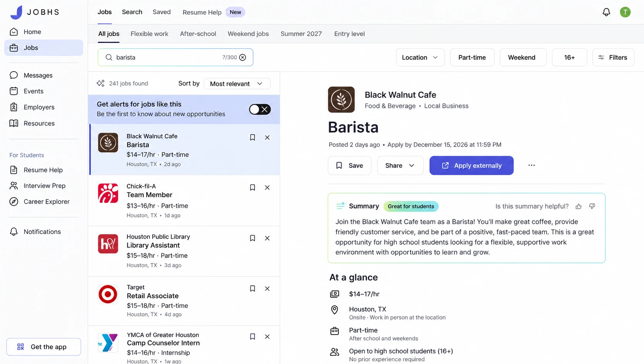Select the YMCA Camp Counselor Intern listing
This screenshot has height=364, width=644.
[184, 345]
